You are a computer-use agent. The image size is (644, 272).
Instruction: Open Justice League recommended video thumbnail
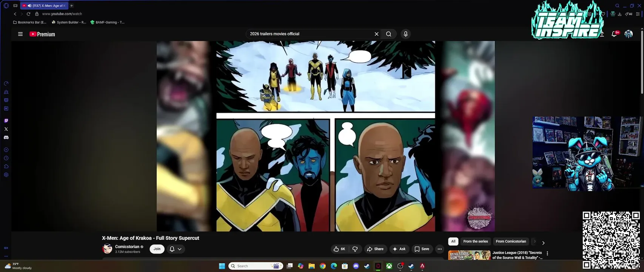tap(469, 255)
